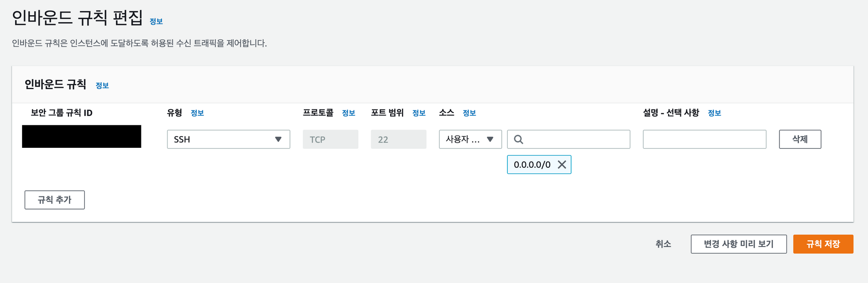Screen dimensions: 868x283
Task: Click the disabled port range 22 field
Action: pos(398,139)
